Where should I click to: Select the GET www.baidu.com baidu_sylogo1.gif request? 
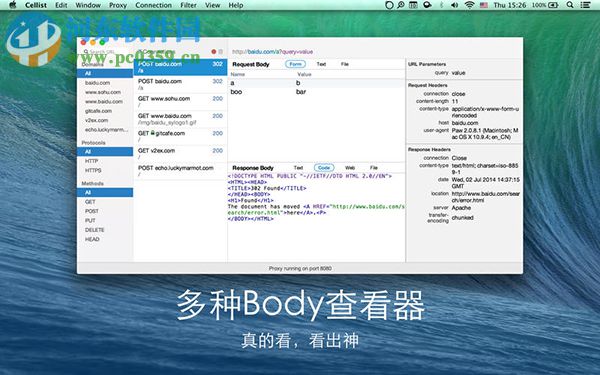(x=180, y=119)
